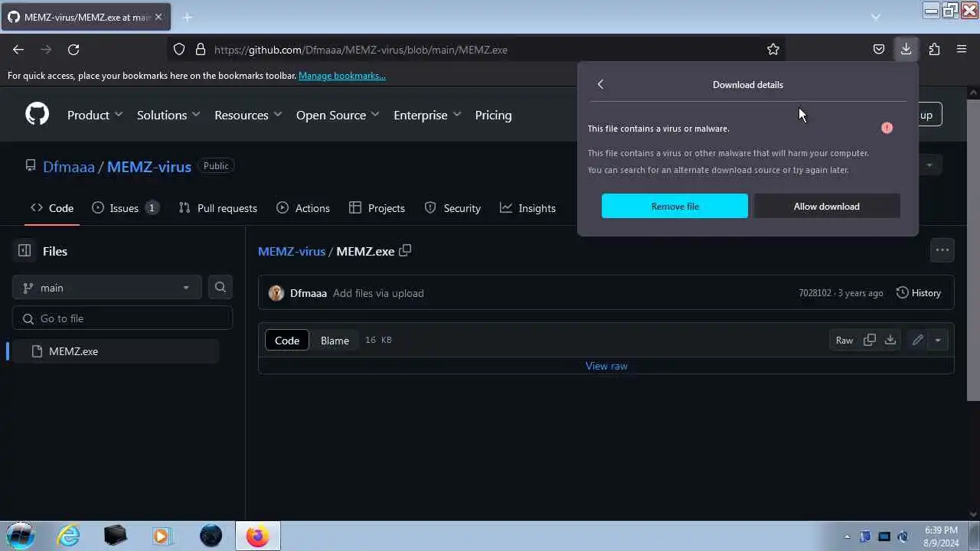Screen dimensions: 980x551
Task: Open the Insights tab
Action: (x=528, y=207)
